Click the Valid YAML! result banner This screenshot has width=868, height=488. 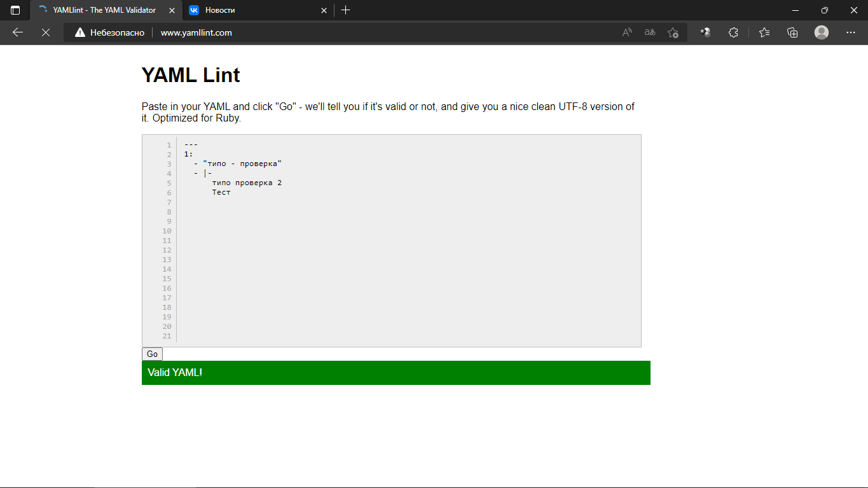pos(396,373)
